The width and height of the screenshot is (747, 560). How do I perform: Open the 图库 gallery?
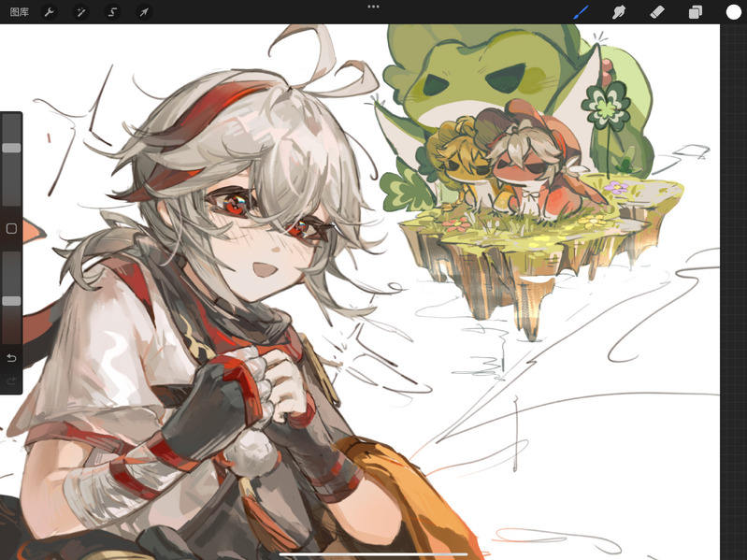[20, 12]
